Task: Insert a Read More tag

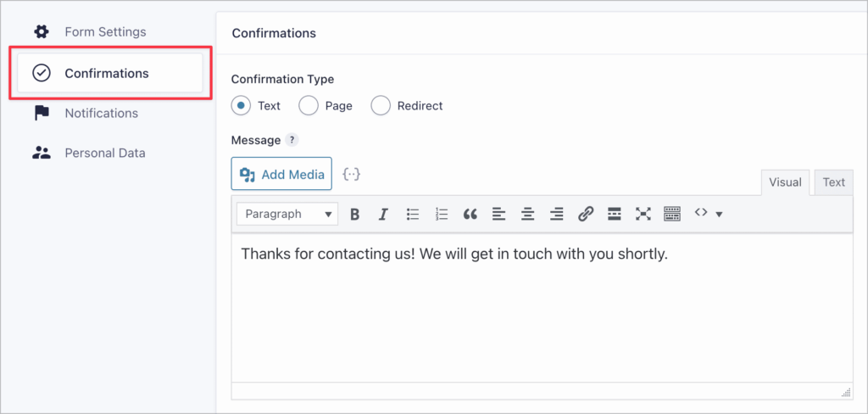Action: click(615, 215)
